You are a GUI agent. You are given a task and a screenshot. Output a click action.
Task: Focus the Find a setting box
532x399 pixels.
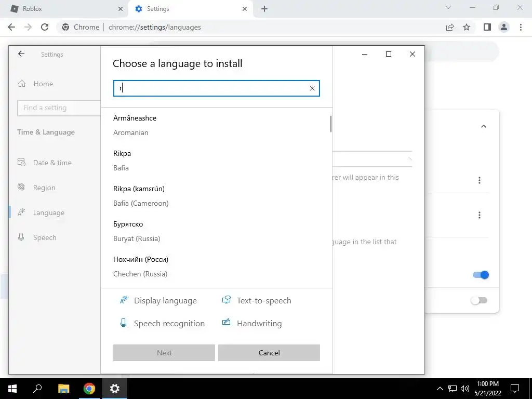pos(59,108)
